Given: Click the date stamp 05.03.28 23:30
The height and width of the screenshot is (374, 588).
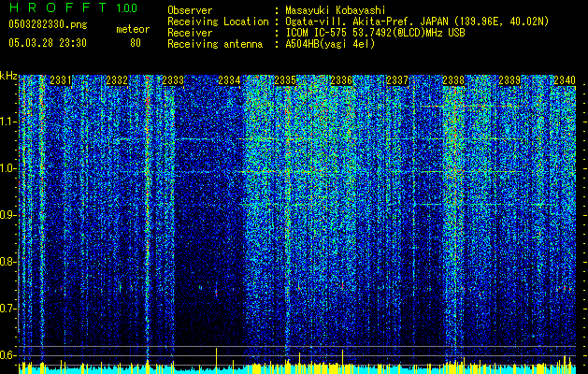Looking at the screenshot, I should tap(48, 43).
